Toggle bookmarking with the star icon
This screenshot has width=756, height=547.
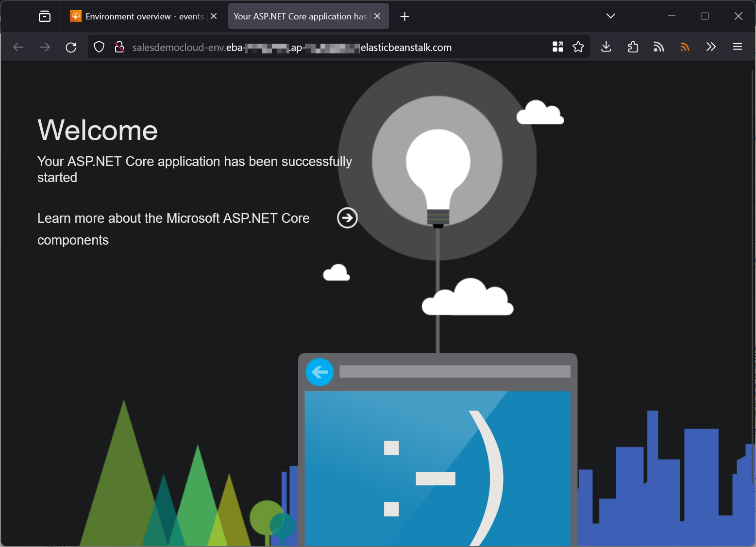[x=578, y=47]
